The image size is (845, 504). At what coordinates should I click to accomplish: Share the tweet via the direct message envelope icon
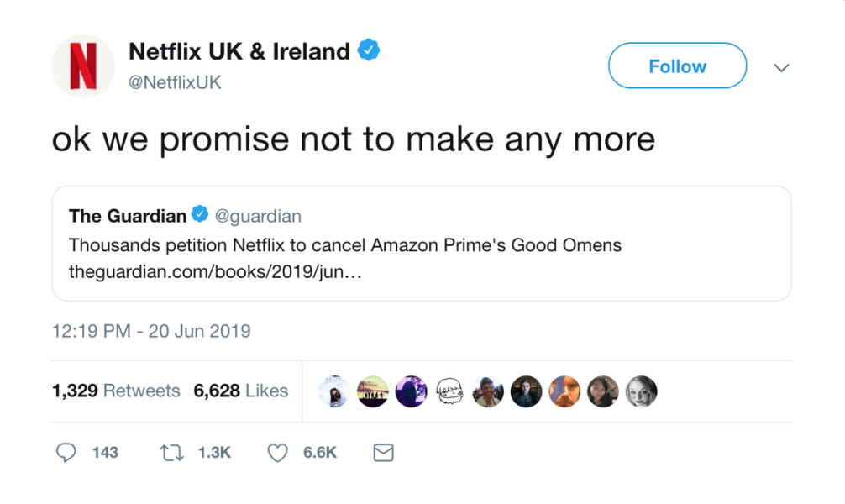click(383, 452)
